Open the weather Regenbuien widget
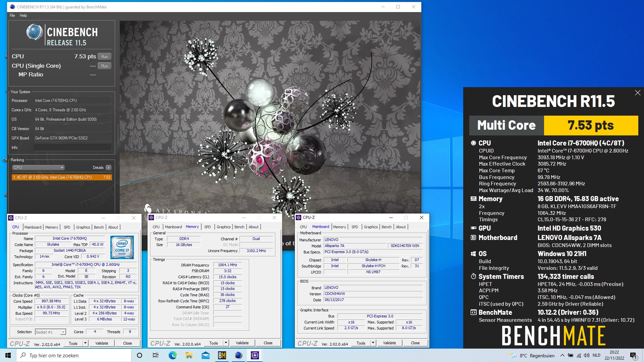Viewport: 644px width, 362px height. (532, 356)
